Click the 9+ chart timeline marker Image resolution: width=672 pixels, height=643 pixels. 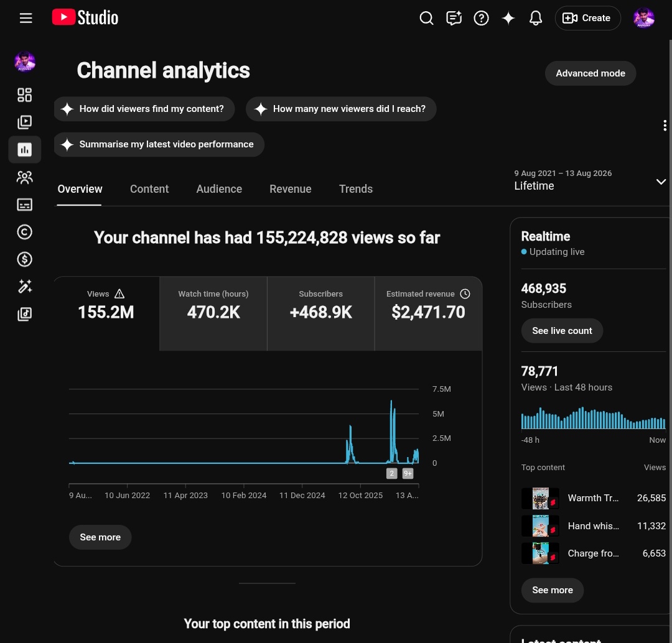(408, 473)
